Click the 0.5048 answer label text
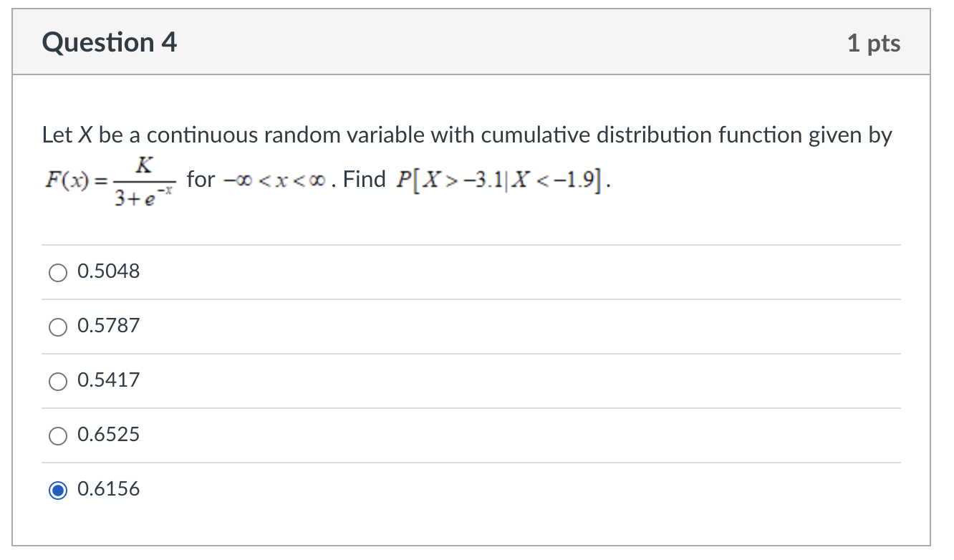This screenshot has width=954, height=560. 108,271
